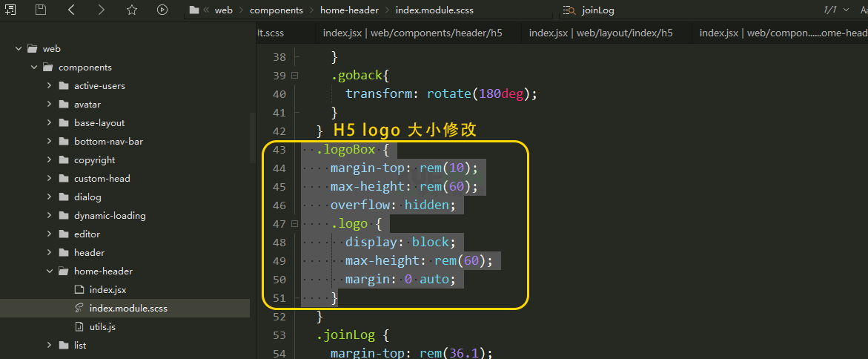Click the scss file icon of index.module.scss

[x=79, y=308]
